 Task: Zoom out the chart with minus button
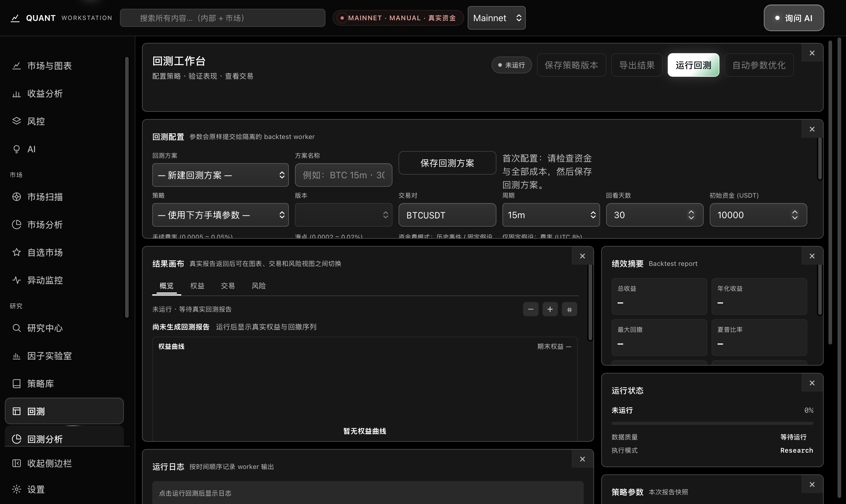tap(531, 309)
